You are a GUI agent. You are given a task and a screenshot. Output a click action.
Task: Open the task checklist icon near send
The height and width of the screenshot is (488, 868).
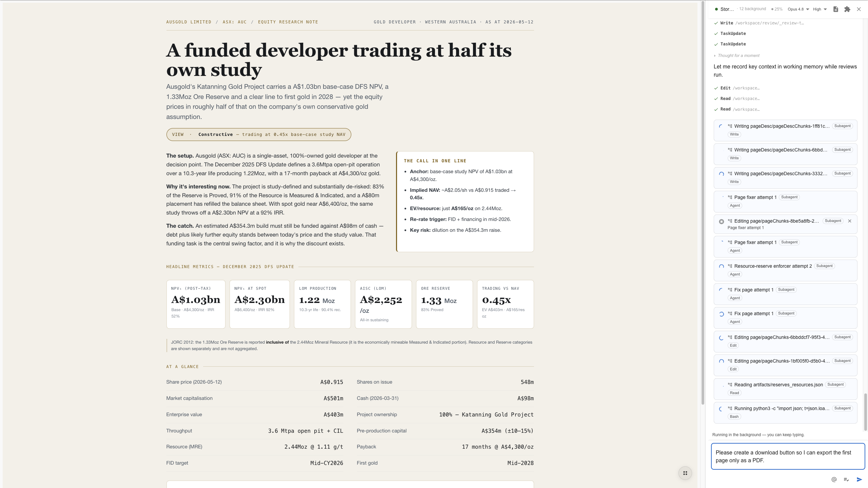pyautogui.click(x=846, y=480)
